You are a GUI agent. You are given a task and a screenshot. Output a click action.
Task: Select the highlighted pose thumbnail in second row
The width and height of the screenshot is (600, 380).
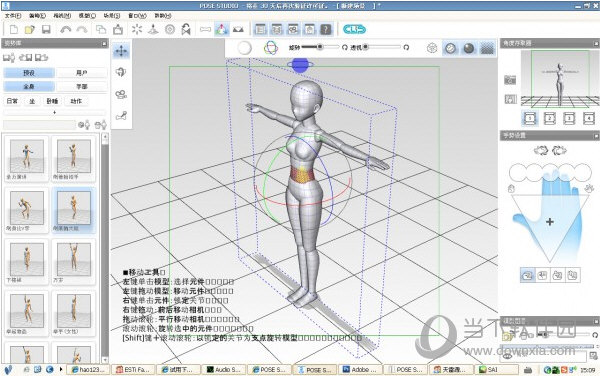click(x=74, y=210)
